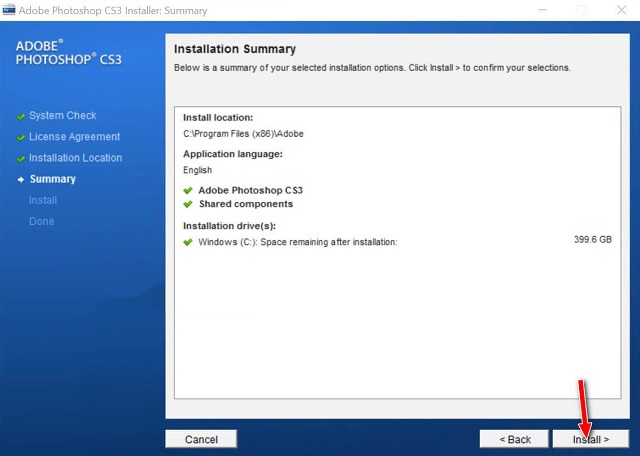The width and height of the screenshot is (640, 456).
Task: Select the dimmed Done step in sidebar
Action: [41, 221]
